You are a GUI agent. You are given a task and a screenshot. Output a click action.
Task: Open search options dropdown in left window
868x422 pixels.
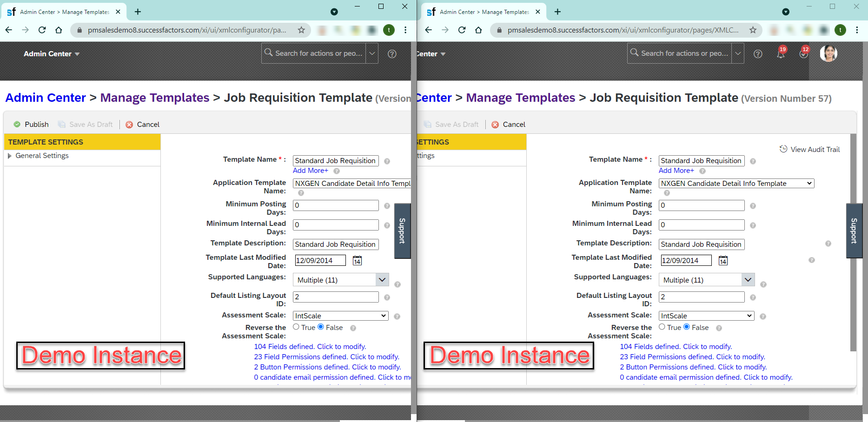pos(372,53)
